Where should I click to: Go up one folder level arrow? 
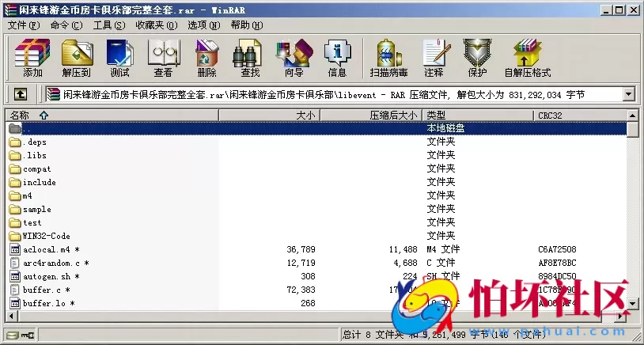pyautogui.click(x=21, y=95)
